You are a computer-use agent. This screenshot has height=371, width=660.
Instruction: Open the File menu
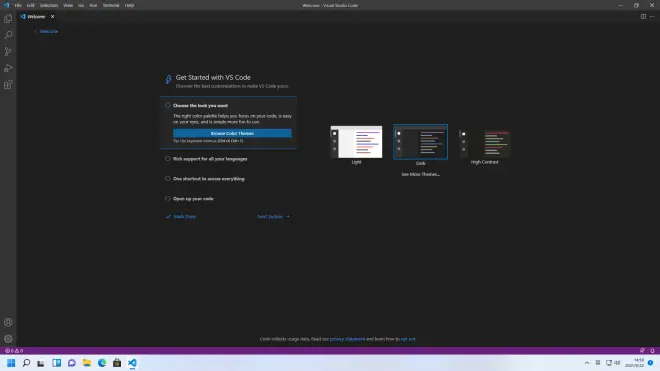[18, 5]
